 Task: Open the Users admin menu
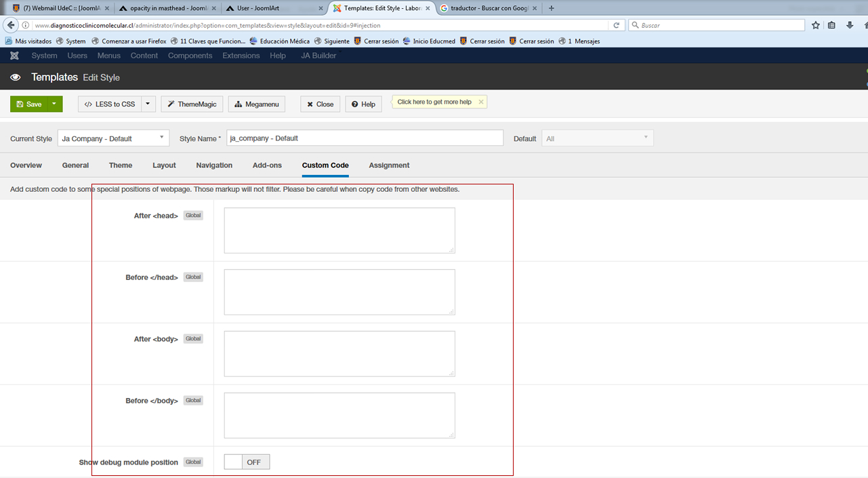(77, 56)
